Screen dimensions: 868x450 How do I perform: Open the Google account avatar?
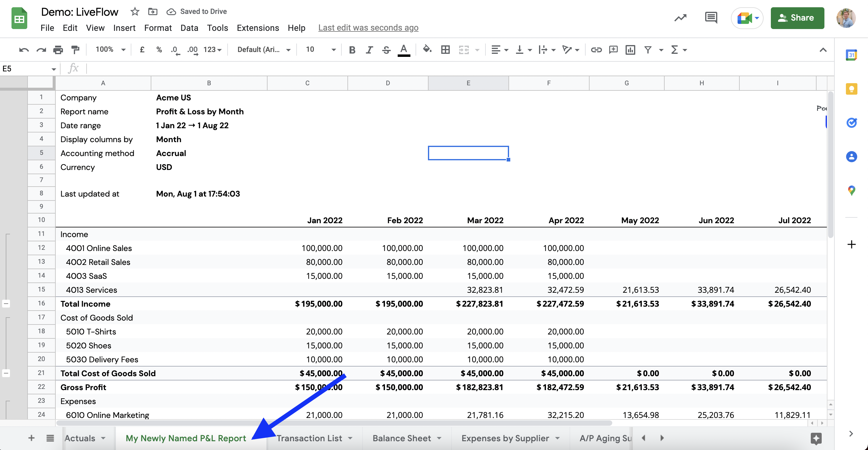846,18
